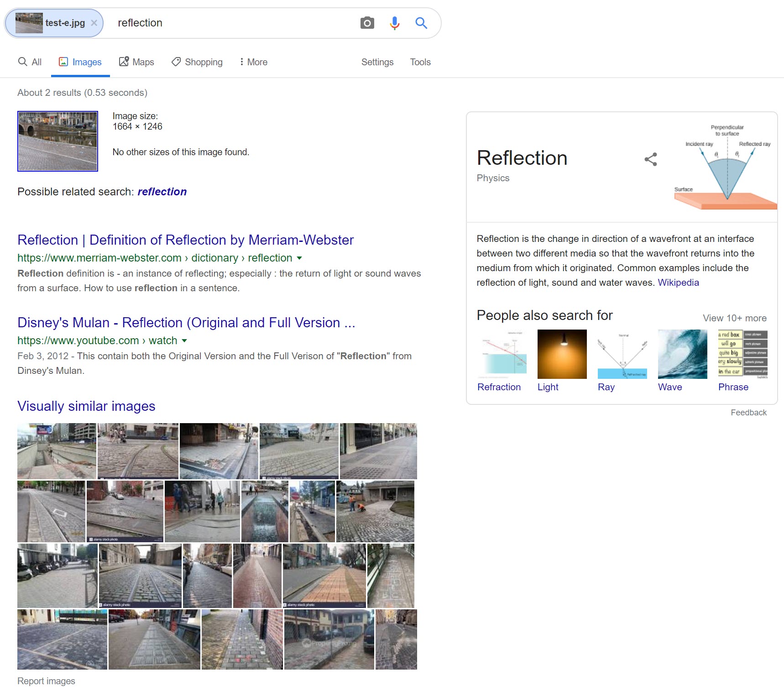
Task: Click 'No other sizes of this image found'
Action: coord(181,152)
